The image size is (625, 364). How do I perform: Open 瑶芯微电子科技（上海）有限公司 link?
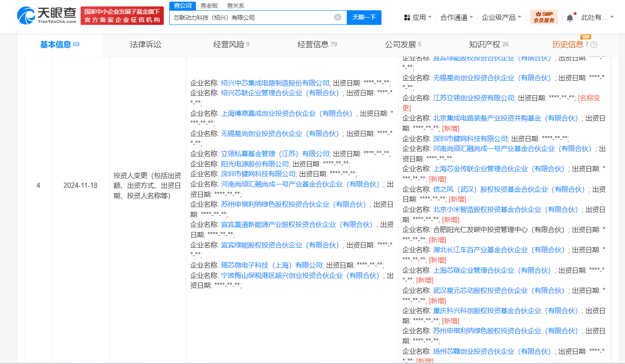click(x=272, y=265)
